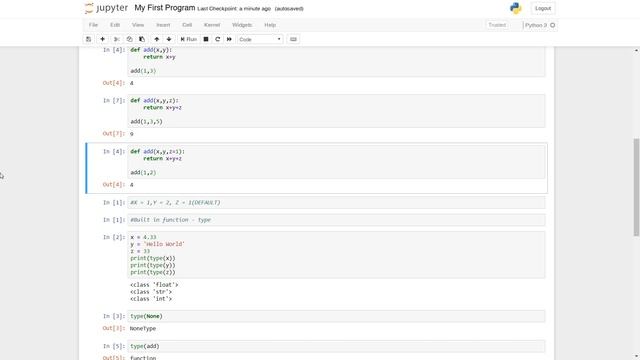Click the In [2] prompt label
640x360 pixels.
click(114, 237)
